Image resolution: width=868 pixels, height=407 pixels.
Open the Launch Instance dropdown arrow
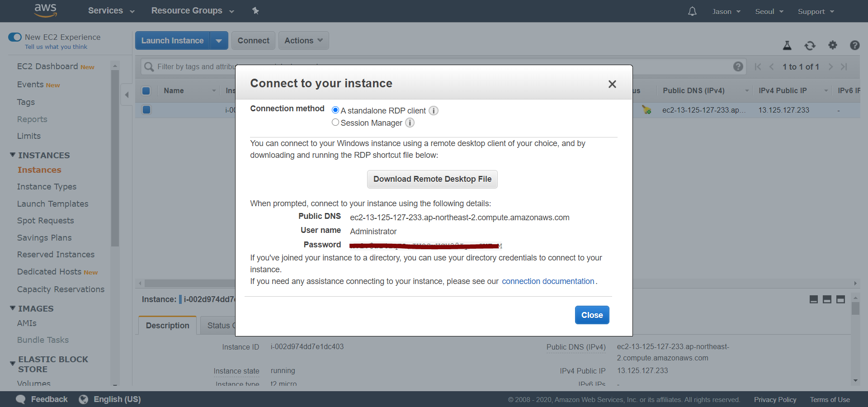point(219,41)
